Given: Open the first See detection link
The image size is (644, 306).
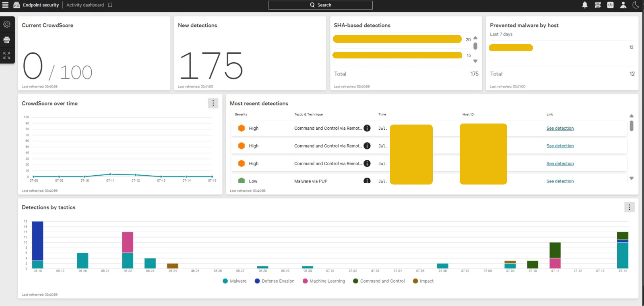Looking at the screenshot, I should [560, 128].
